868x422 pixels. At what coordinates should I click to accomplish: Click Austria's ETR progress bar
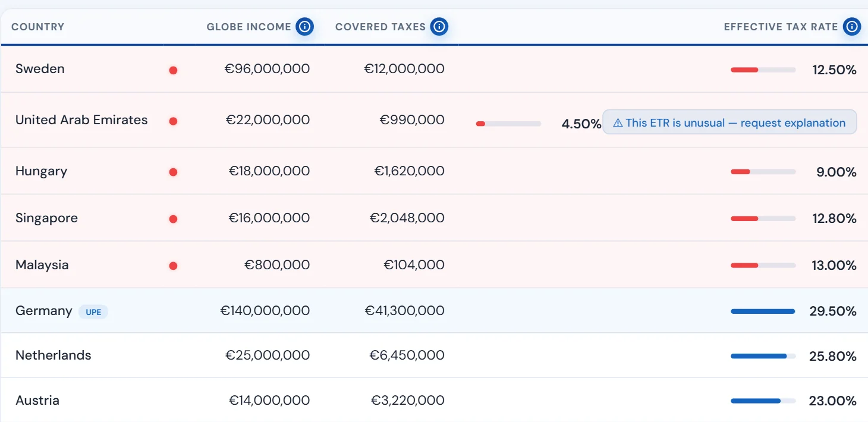763,401
